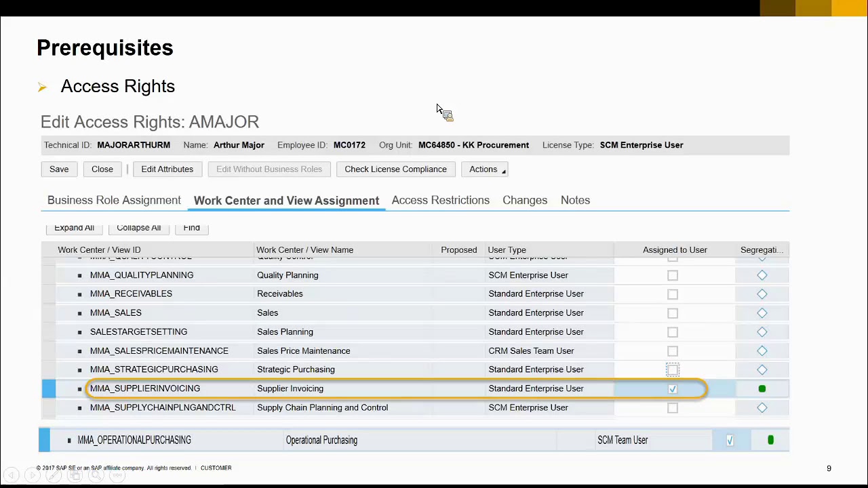Open the Notes tab

pyautogui.click(x=575, y=201)
